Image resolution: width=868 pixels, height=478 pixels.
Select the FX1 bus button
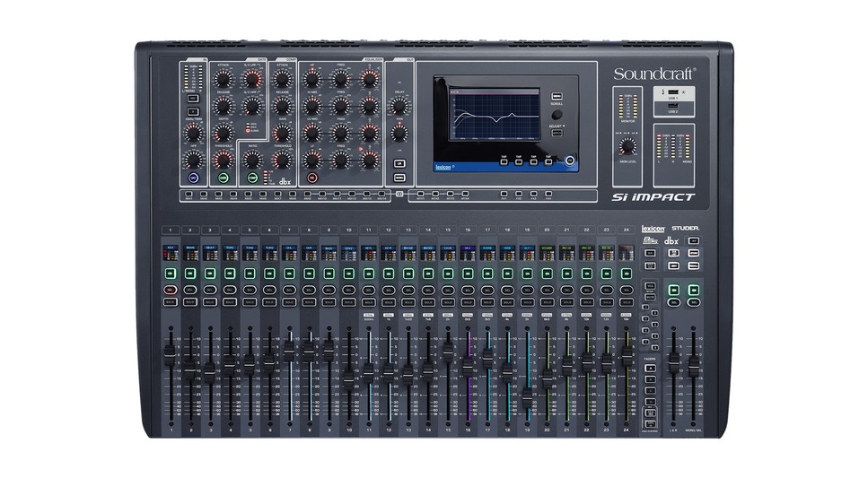pyautogui.click(x=504, y=194)
